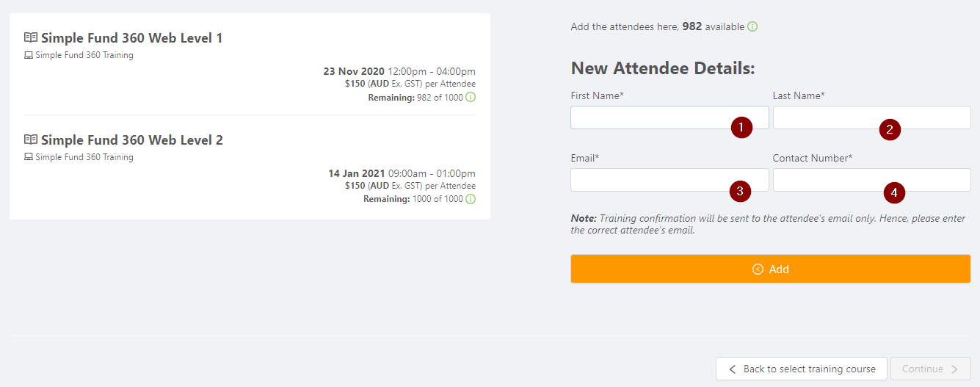The image size is (980, 387).
Task: Select the Contact Number input field
Action: click(x=872, y=180)
